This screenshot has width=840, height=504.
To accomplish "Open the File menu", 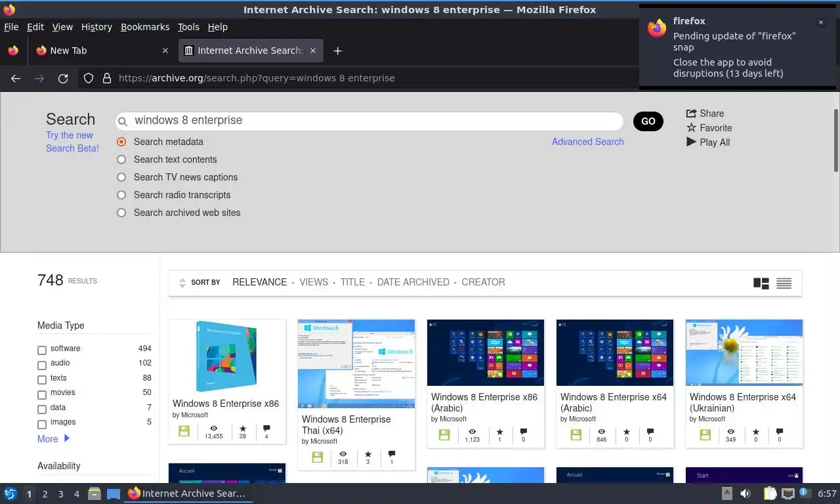I will (x=11, y=27).
